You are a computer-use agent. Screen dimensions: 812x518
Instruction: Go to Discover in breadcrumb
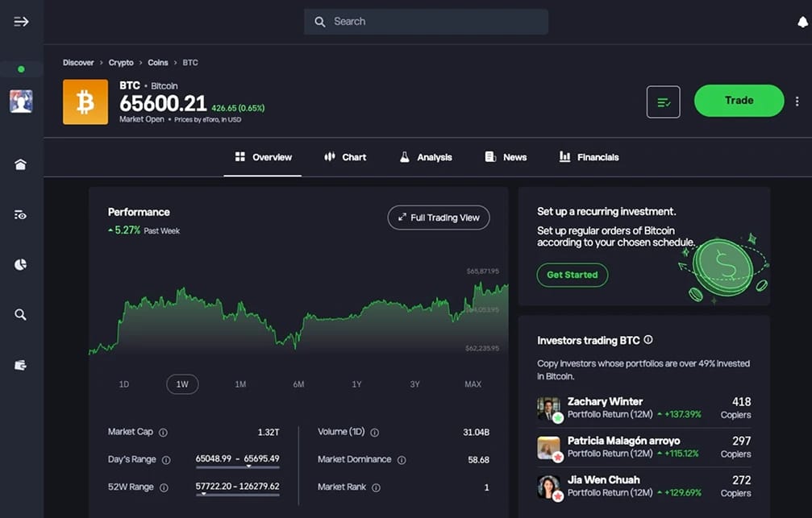coord(78,63)
